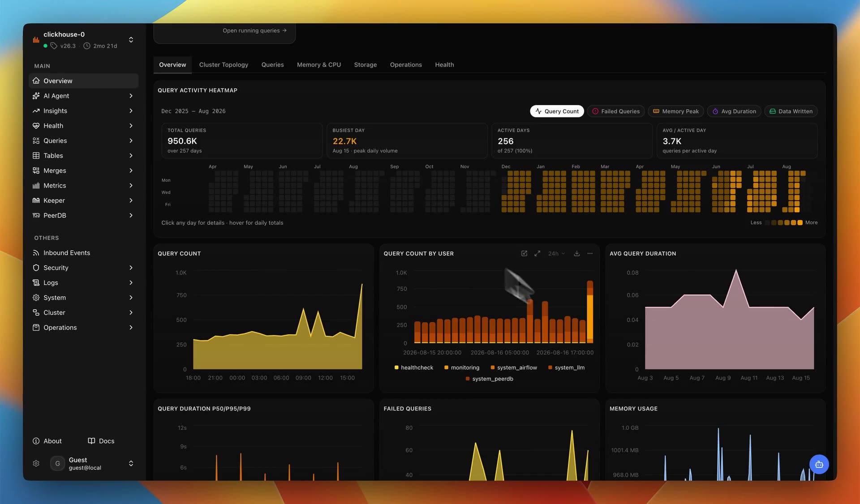Click the darkest legend swatch next to Less
860x504 pixels.
[767, 222]
